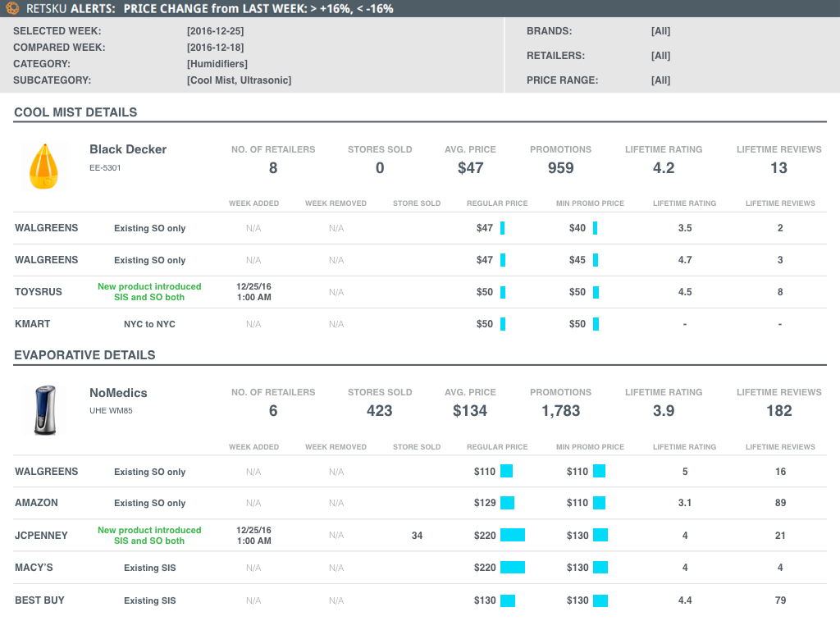840x630 pixels.
Task: Click the 16 lifetime reviews value
Action: click(x=781, y=472)
